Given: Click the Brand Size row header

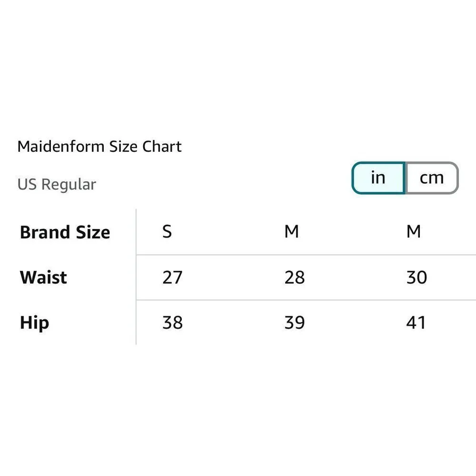Looking at the screenshot, I should click(x=64, y=232).
